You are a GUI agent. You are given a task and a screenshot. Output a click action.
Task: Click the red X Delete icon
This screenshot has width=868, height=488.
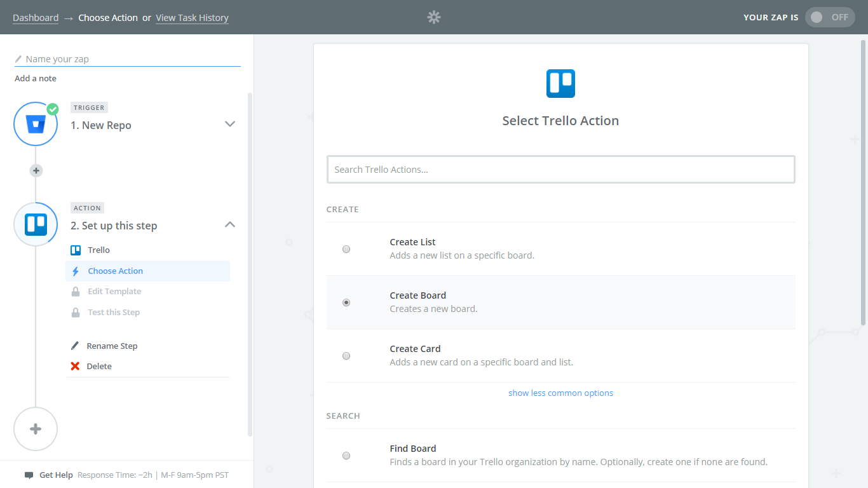[x=75, y=366]
